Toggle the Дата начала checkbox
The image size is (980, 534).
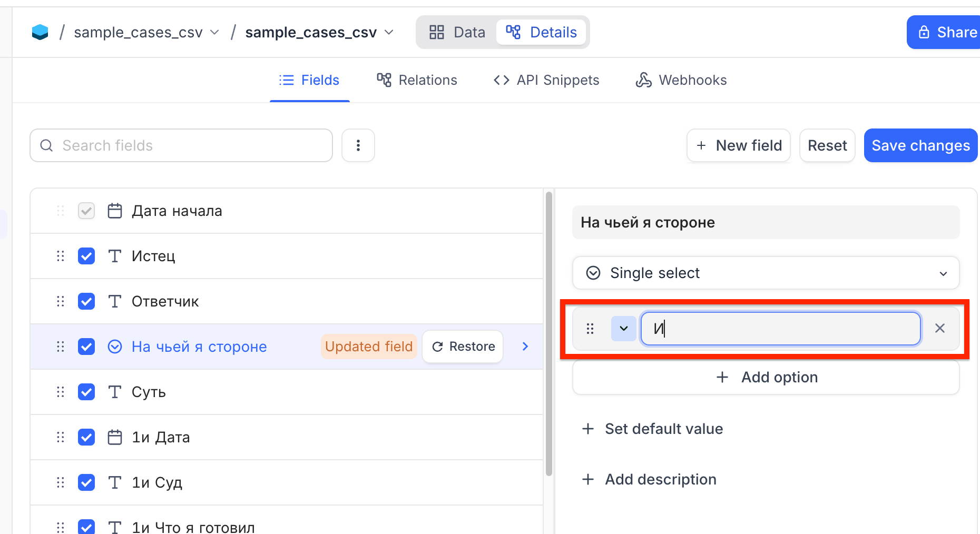coord(86,211)
